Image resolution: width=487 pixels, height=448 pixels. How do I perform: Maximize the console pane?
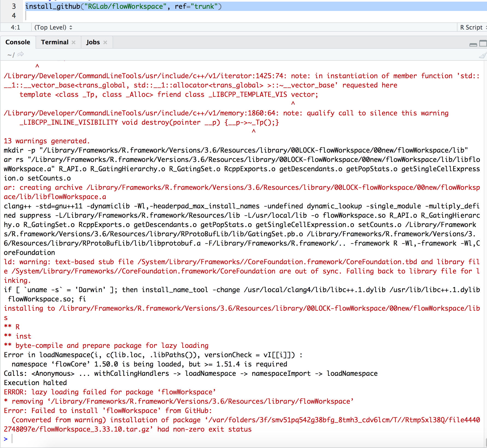pos(483,43)
